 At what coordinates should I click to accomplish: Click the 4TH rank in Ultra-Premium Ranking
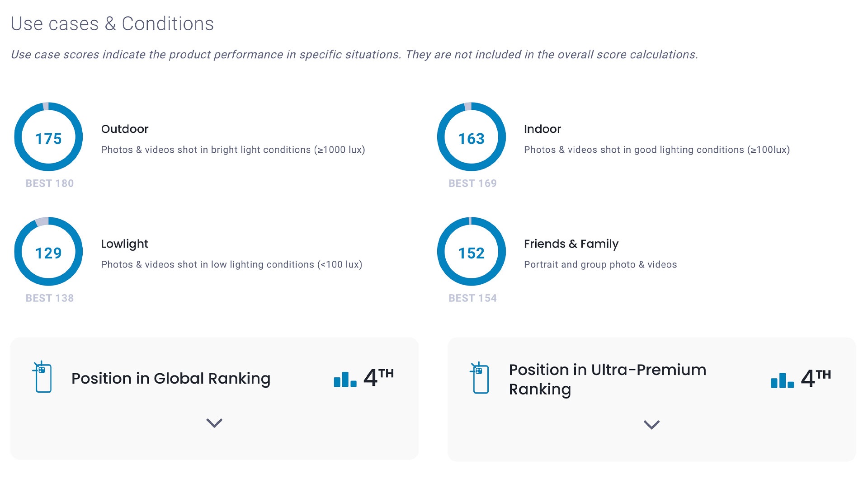(816, 379)
